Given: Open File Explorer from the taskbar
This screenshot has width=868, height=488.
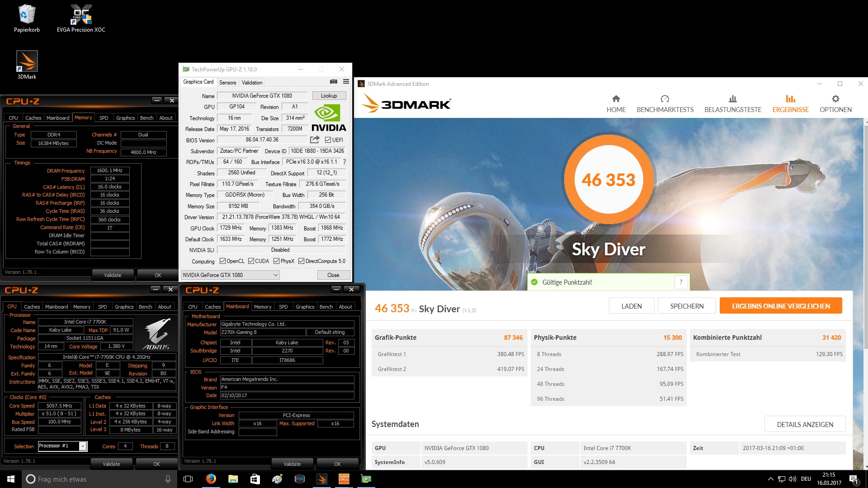Looking at the screenshot, I should click(x=233, y=479).
